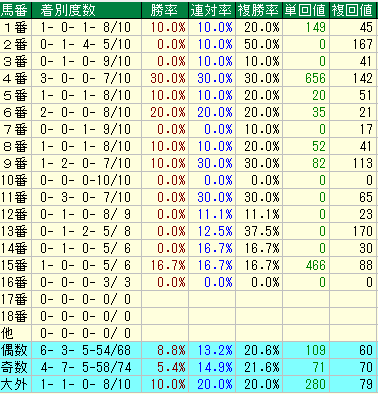378x394 pixels.
Task: Click the 1- 2- 0- 7/10 record cell
Action: [86, 163]
